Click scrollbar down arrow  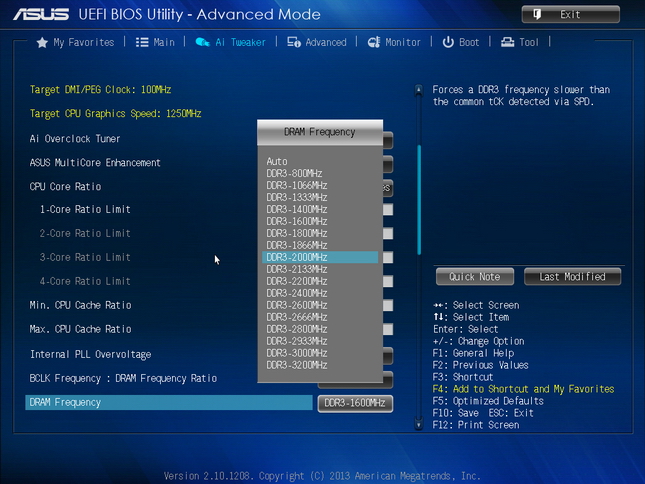click(x=418, y=424)
